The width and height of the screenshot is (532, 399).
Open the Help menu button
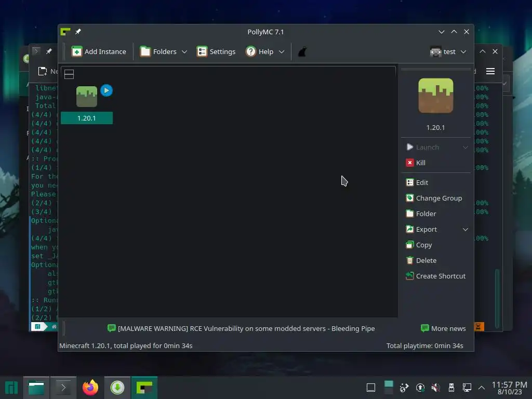pyautogui.click(x=260, y=51)
